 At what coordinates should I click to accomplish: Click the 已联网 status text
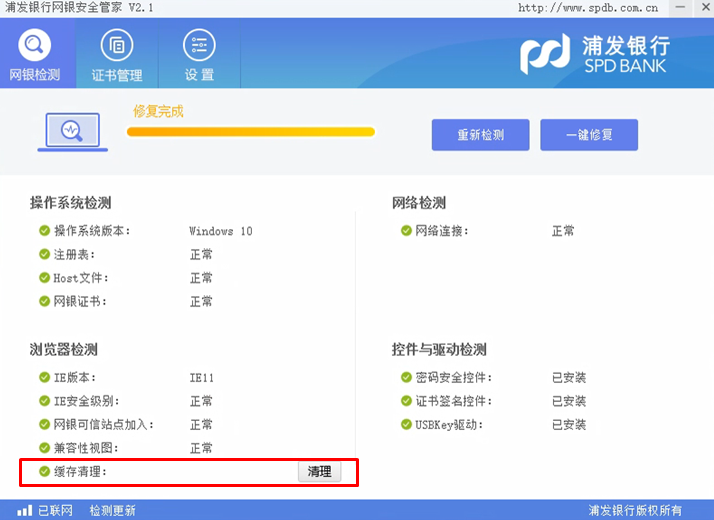coord(55,510)
